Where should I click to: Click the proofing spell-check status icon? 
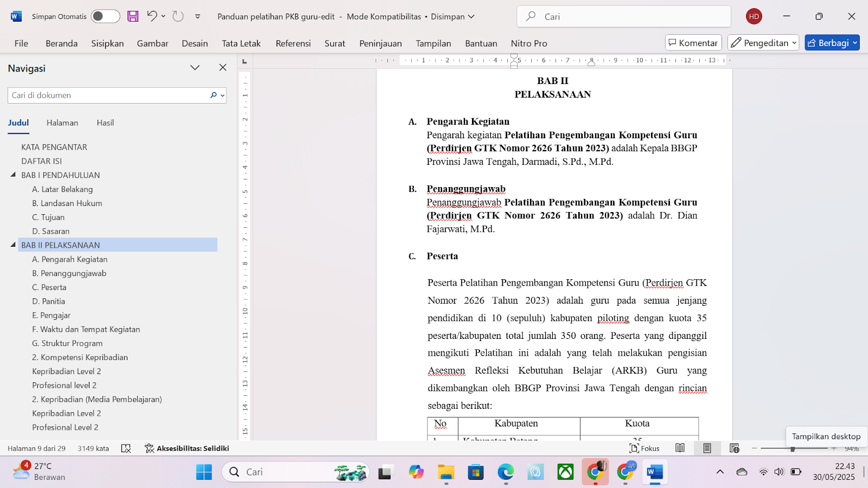point(126,448)
